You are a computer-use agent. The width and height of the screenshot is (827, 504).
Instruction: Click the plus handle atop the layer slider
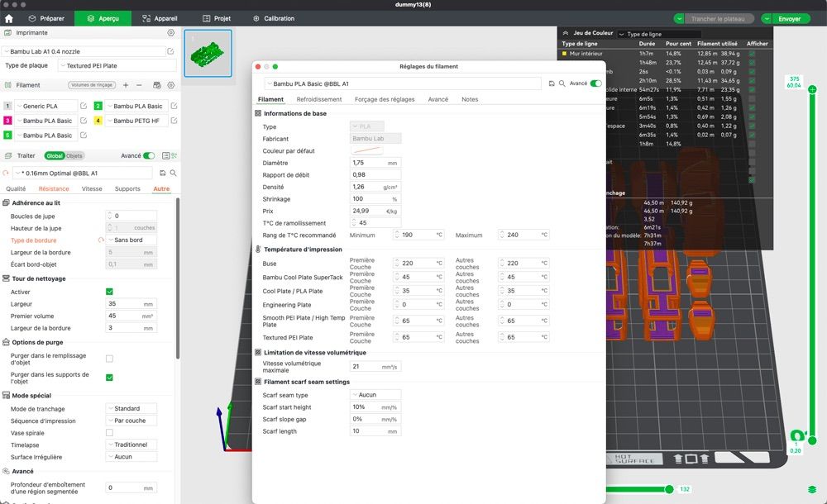click(812, 89)
